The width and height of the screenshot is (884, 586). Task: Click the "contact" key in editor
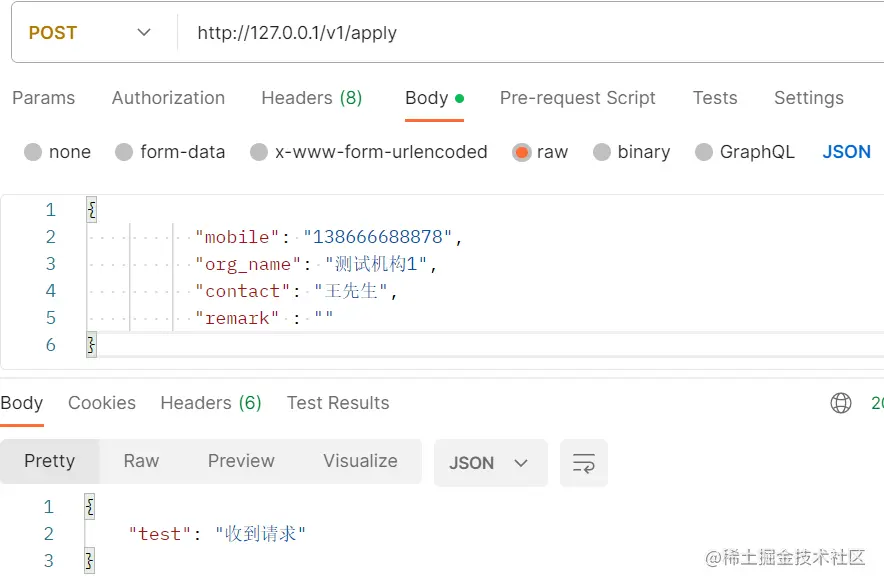coord(242,291)
